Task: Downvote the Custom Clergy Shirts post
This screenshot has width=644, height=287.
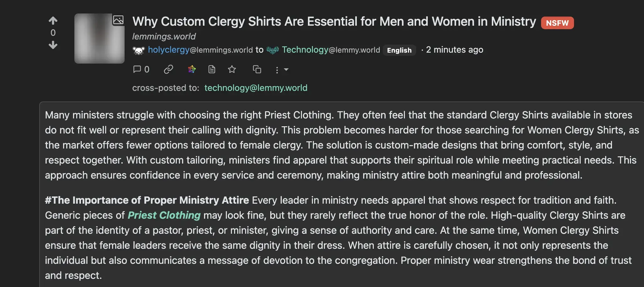Action: [53, 45]
